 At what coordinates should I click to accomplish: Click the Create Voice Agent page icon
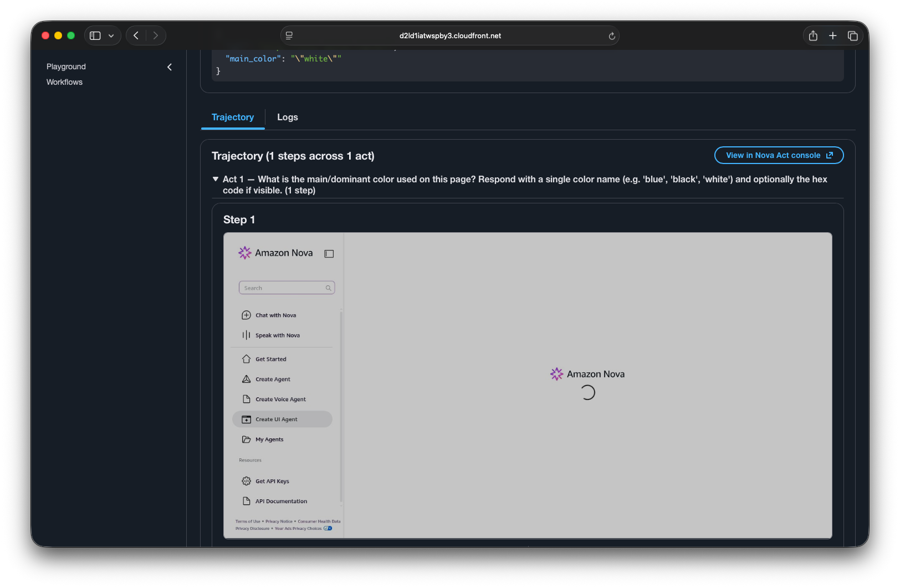(247, 399)
